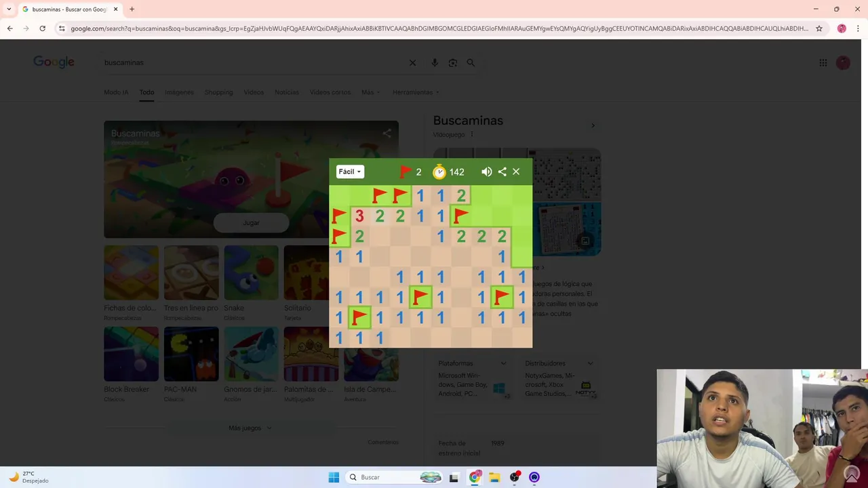Viewport: 868px width, 488px height.
Task: Expand the Más search filter dropdown
Action: 370,92
